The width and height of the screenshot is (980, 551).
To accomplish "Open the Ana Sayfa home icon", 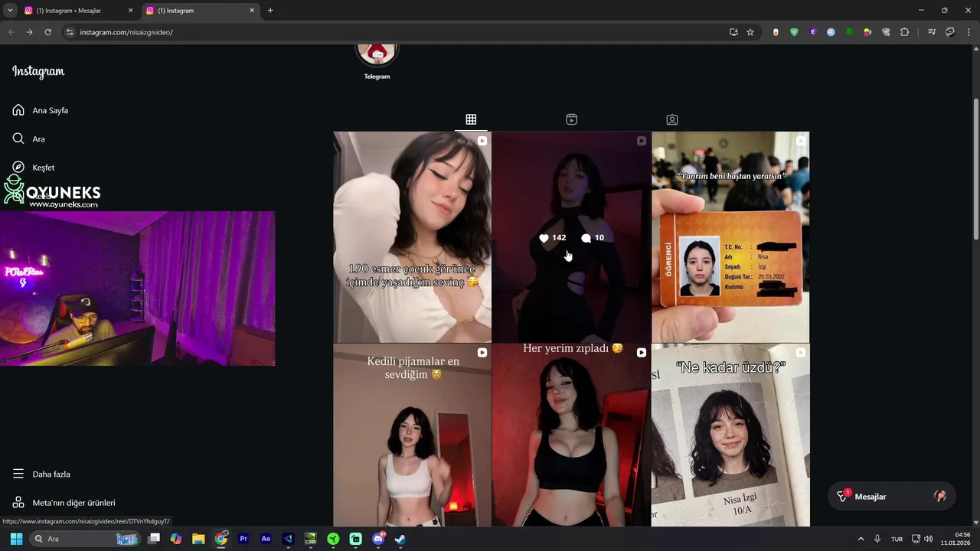I will pos(18,110).
